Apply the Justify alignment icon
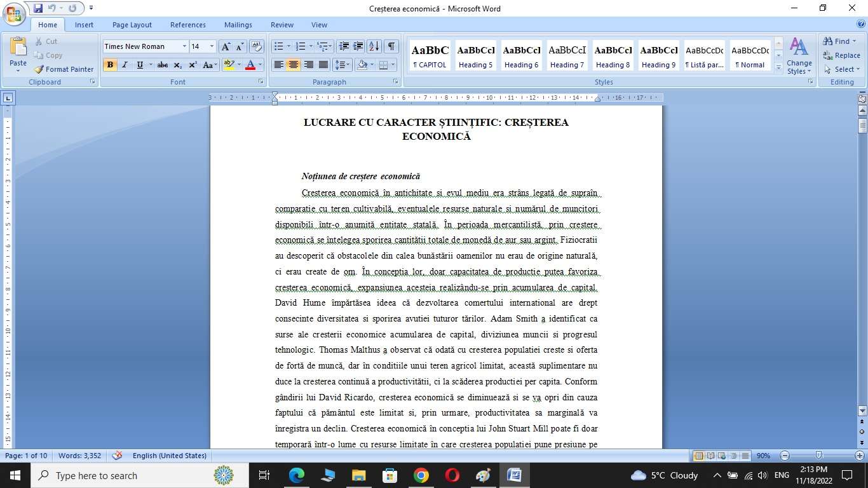Image resolution: width=868 pixels, height=488 pixels. 323,65
